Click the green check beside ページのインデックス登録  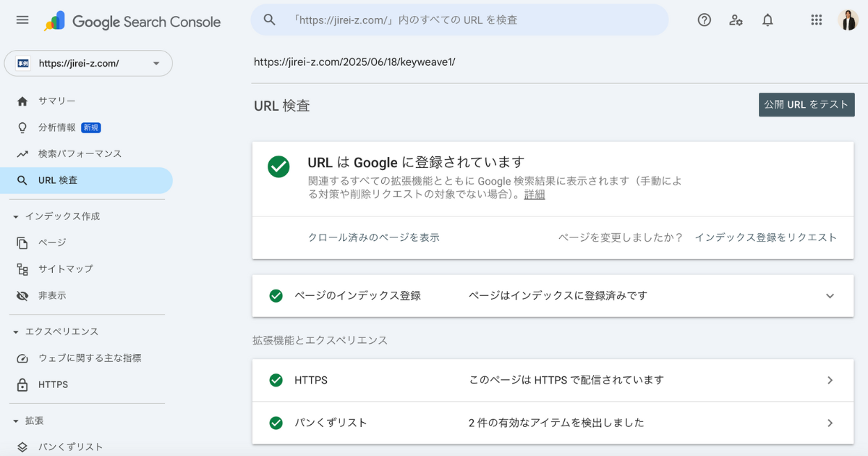coord(276,295)
